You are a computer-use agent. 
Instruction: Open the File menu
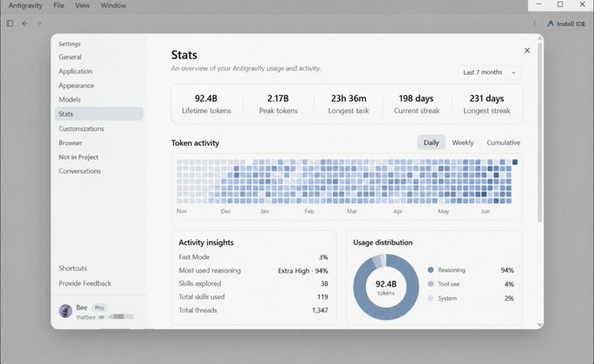(x=59, y=5)
